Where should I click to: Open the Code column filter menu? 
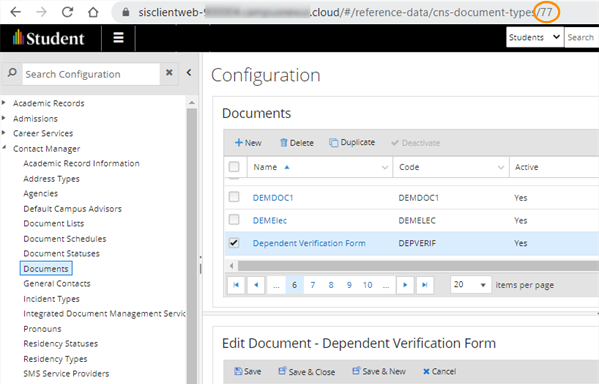tap(501, 167)
